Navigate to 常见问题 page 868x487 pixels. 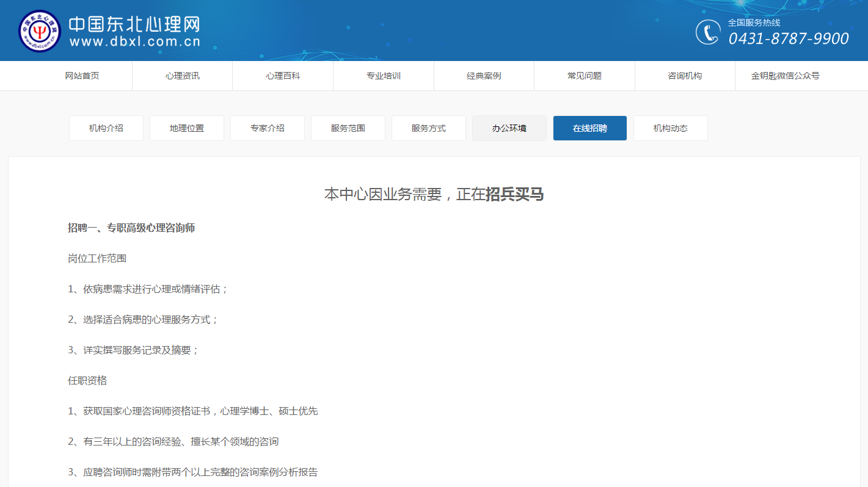point(584,76)
